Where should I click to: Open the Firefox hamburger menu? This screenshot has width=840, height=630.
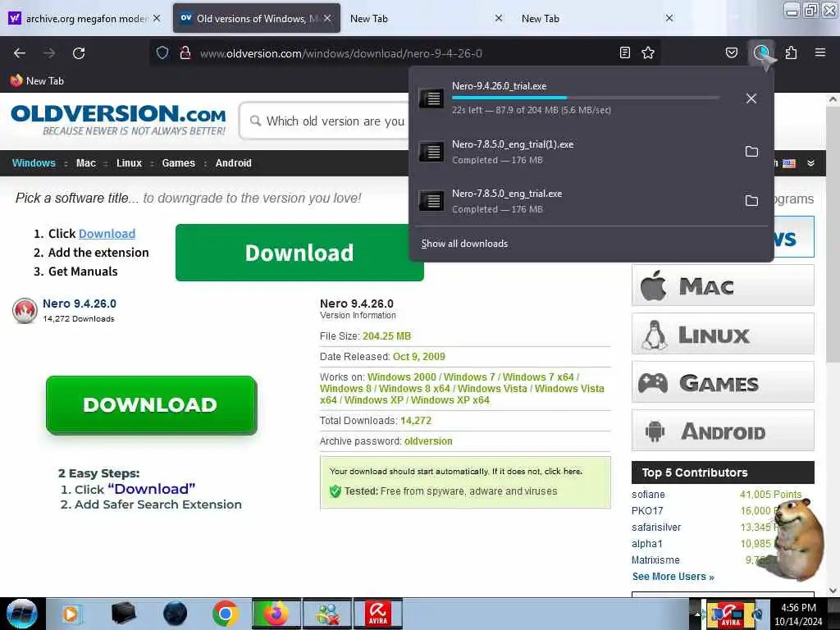[x=819, y=52]
